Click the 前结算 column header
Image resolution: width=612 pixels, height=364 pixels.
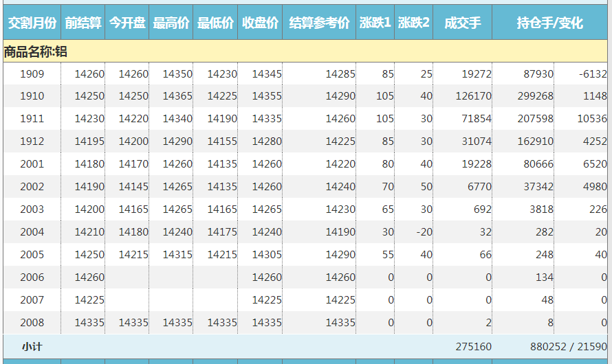pos(83,23)
